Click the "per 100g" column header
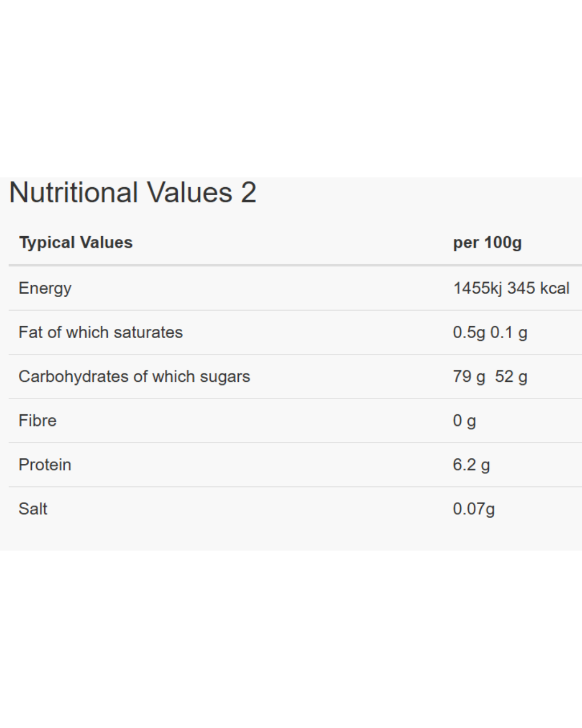The width and height of the screenshot is (582, 728). (x=487, y=243)
